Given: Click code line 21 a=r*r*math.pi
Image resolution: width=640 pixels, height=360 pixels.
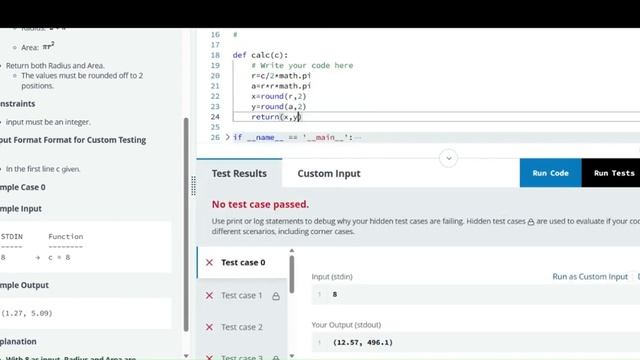Looking at the screenshot, I should coord(281,86).
